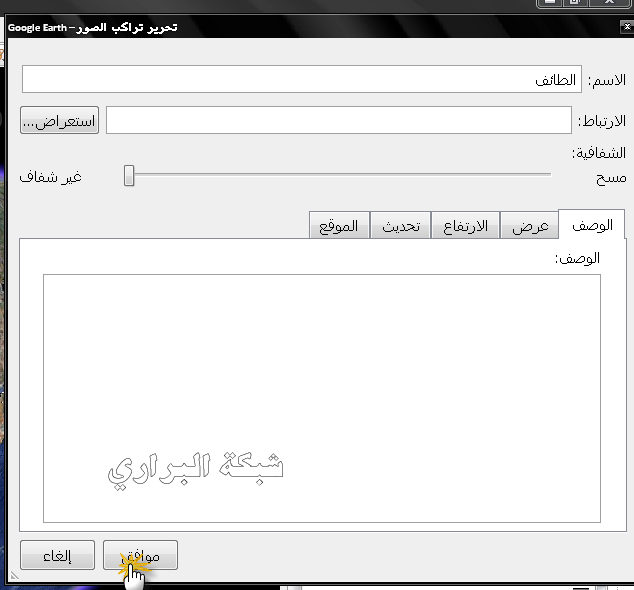Open the استعراض (Browse) file button
Image resolution: width=634 pixels, height=590 pixels.
click(59, 120)
